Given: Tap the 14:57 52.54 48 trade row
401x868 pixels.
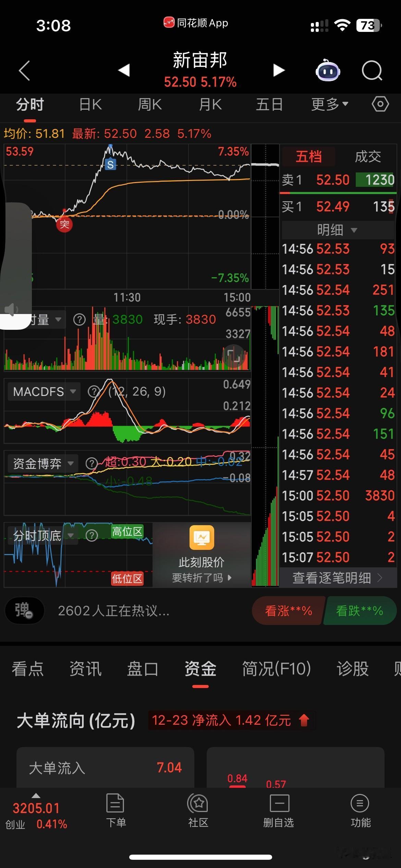Looking at the screenshot, I should [x=338, y=475].
